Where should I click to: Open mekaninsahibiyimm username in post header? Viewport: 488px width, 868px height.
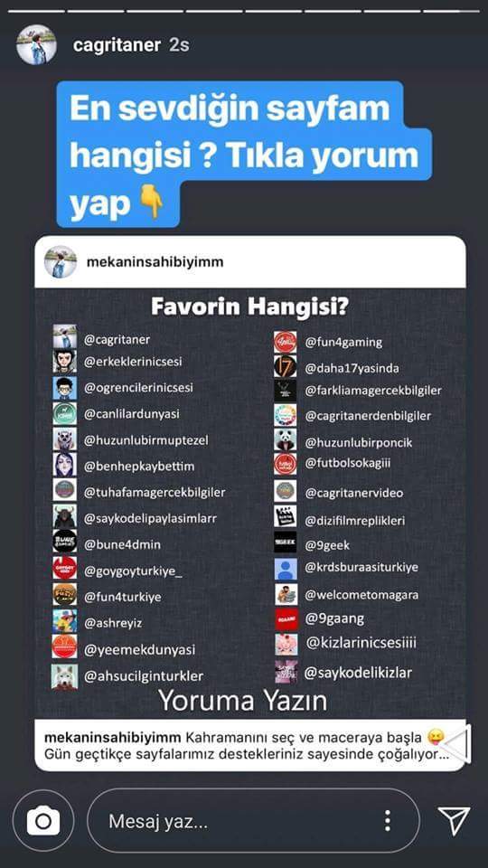click(x=155, y=262)
